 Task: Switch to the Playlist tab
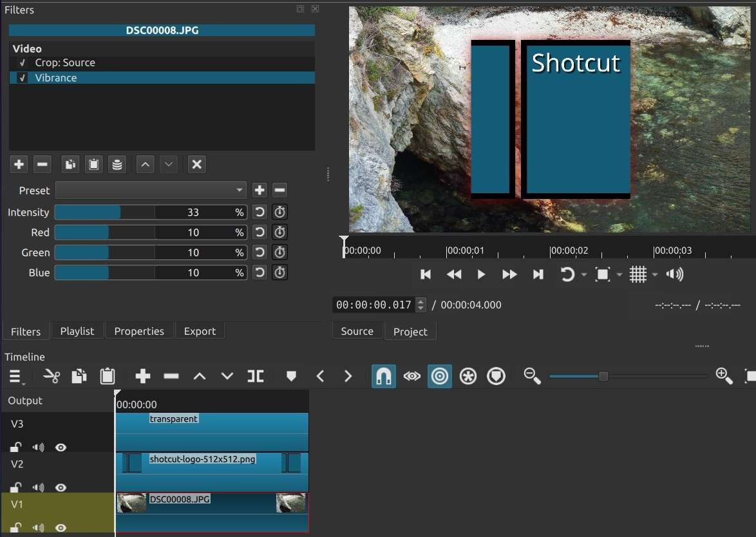pos(77,331)
